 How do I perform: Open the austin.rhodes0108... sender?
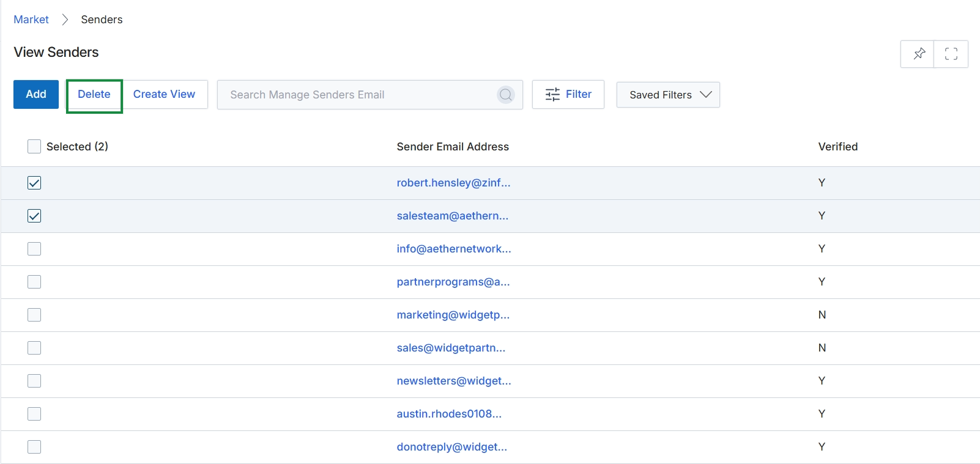[449, 414]
